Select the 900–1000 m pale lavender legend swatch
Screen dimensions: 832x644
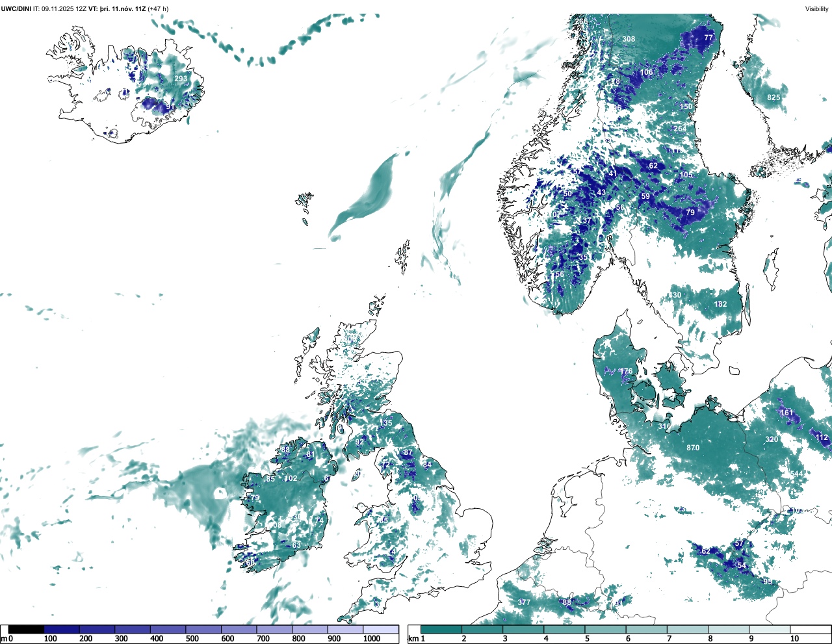pyautogui.click(x=345, y=629)
